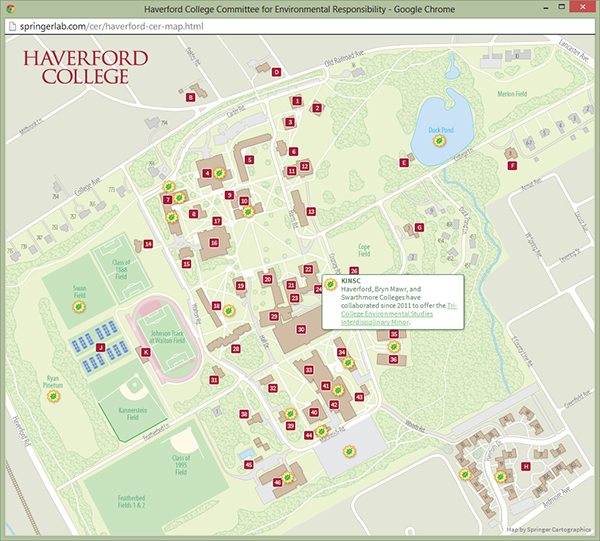Open the Tri-College Environmental Studies Interdisciplinary Minor link
Viewport: 600px width, 541px height.
pyautogui.click(x=398, y=314)
